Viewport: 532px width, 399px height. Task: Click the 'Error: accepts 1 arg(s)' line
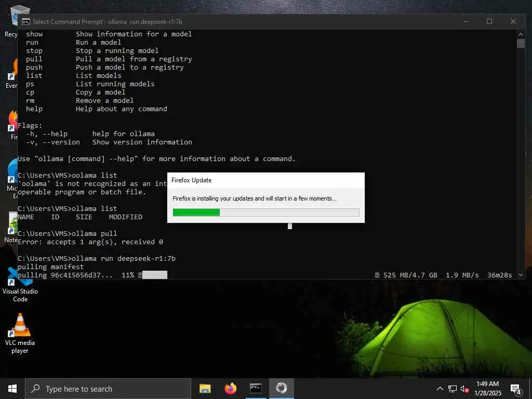[90, 242]
